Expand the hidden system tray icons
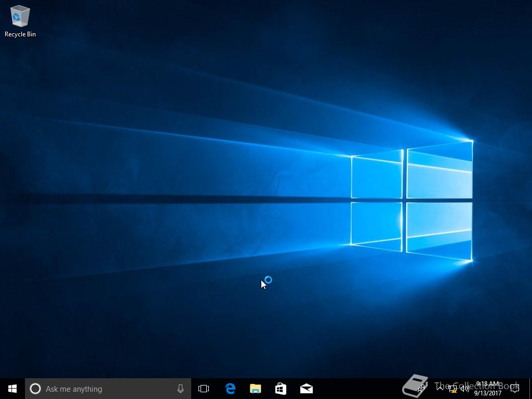This screenshot has width=532, height=399. 440,389
